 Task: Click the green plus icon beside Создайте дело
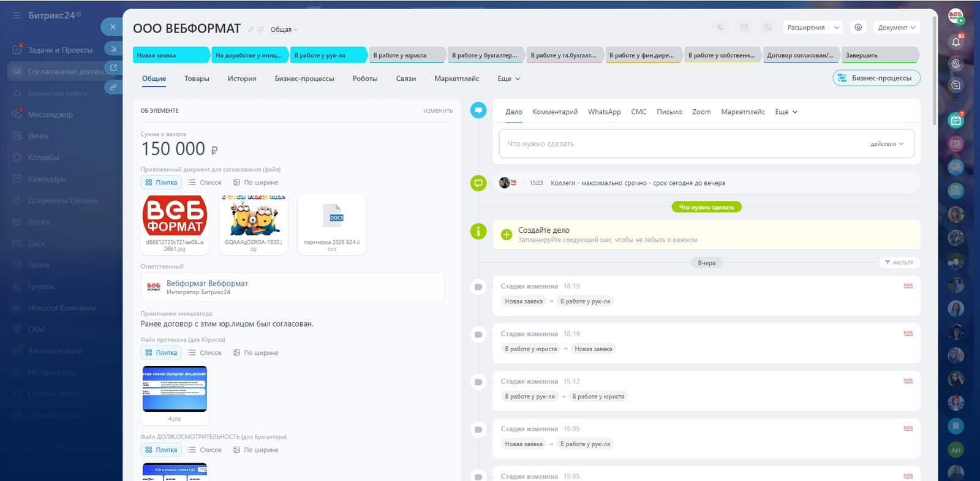point(507,235)
